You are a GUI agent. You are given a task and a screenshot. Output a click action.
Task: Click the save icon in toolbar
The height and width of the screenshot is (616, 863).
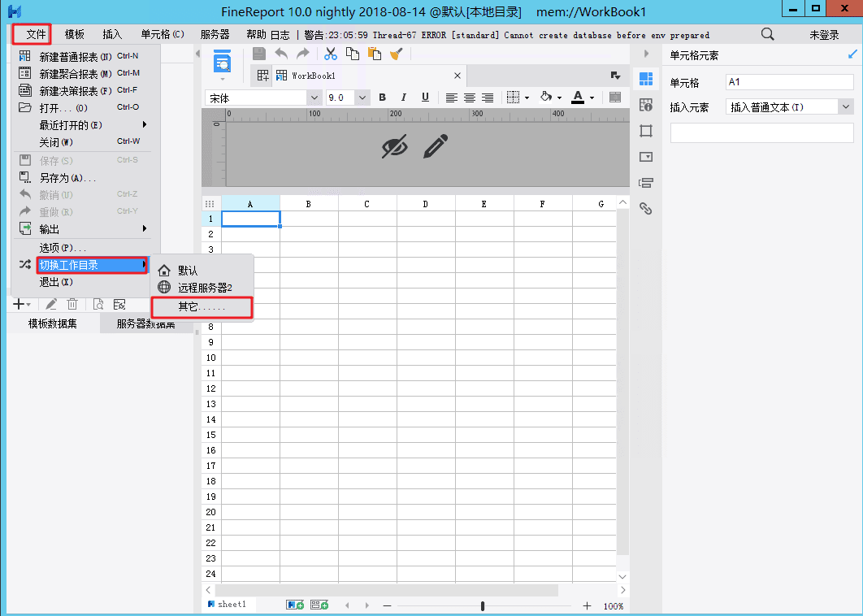tap(259, 54)
